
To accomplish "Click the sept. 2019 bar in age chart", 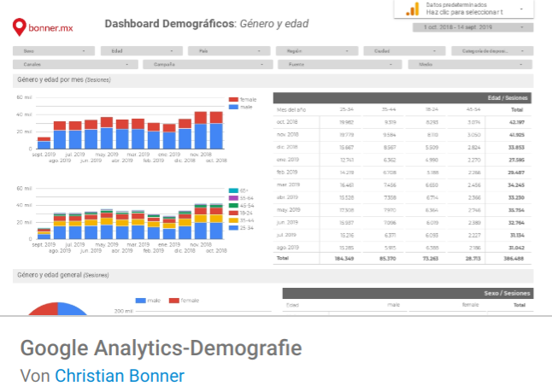I will click(x=44, y=234).
